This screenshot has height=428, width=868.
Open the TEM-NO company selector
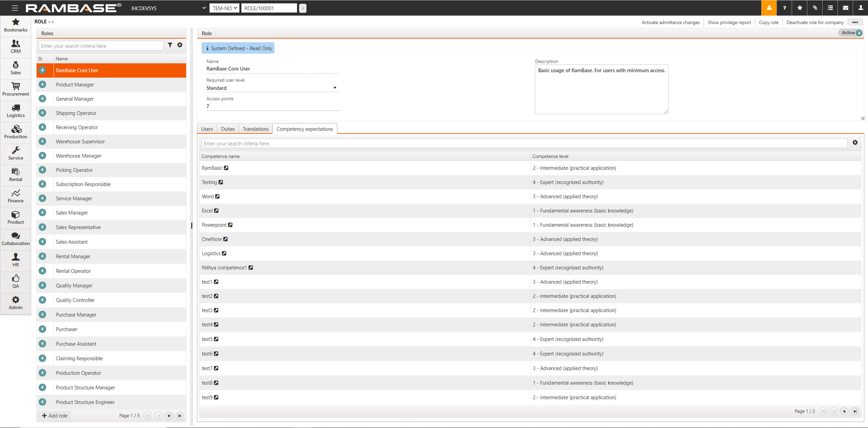click(x=224, y=8)
